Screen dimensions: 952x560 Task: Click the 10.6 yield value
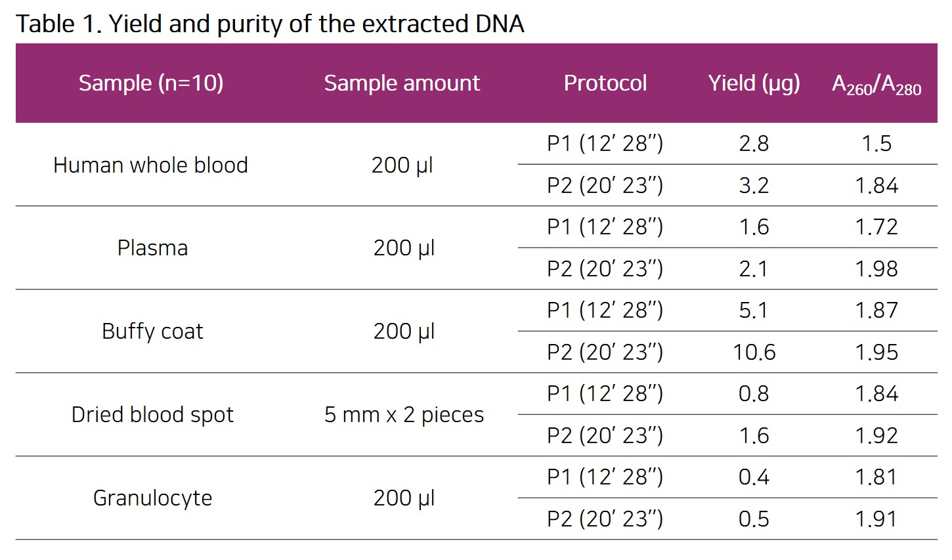pos(754,353)
